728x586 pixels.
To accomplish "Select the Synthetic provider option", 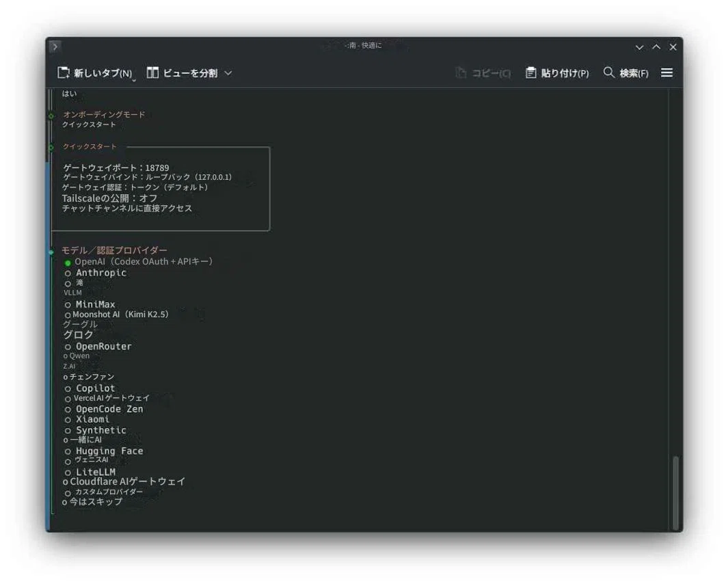I will point(95,431).
